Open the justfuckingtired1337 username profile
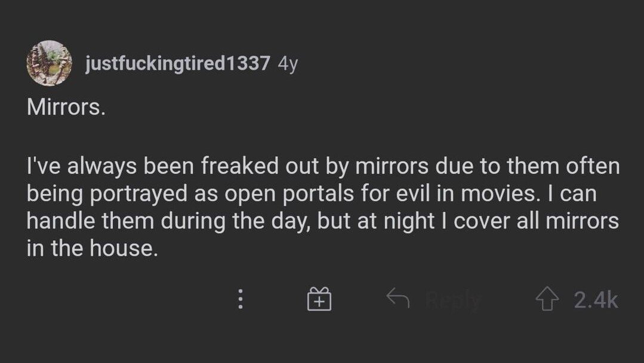644x363 pixels. 178,63
